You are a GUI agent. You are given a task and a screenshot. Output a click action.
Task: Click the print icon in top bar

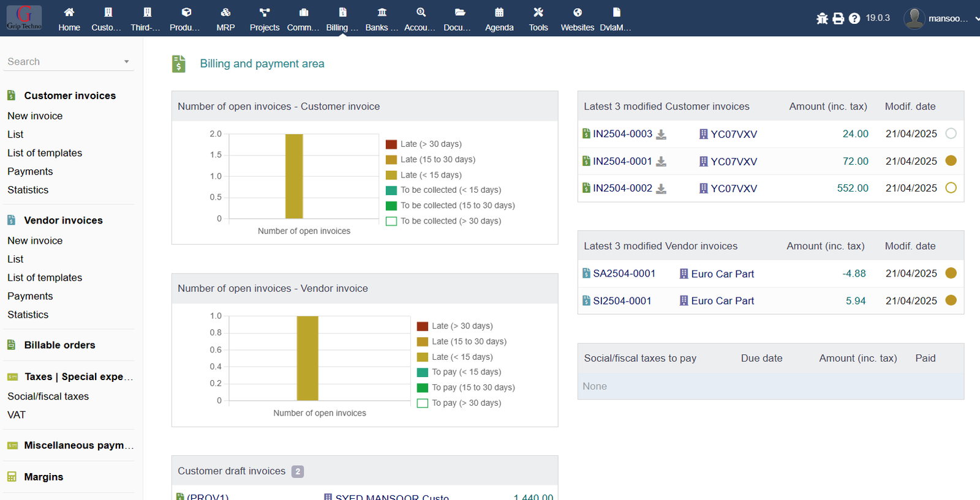tap(839, 18)
